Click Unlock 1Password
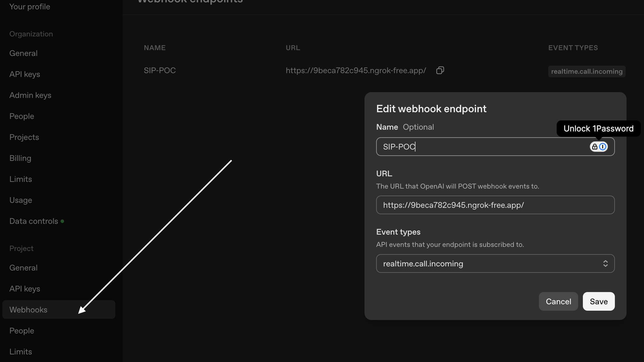 coord(598,128)
